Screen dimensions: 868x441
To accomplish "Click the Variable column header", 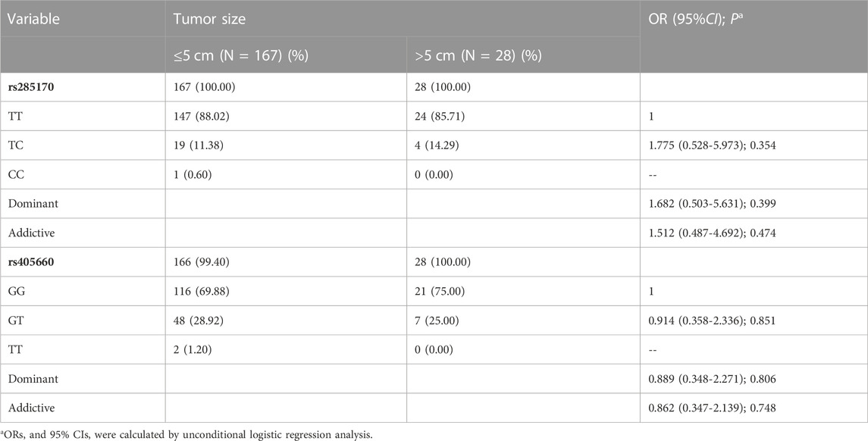I will [34, 19].
